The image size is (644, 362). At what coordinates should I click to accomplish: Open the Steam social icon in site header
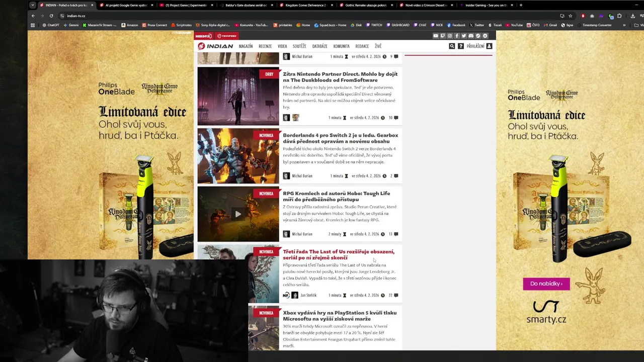(478, 36)
